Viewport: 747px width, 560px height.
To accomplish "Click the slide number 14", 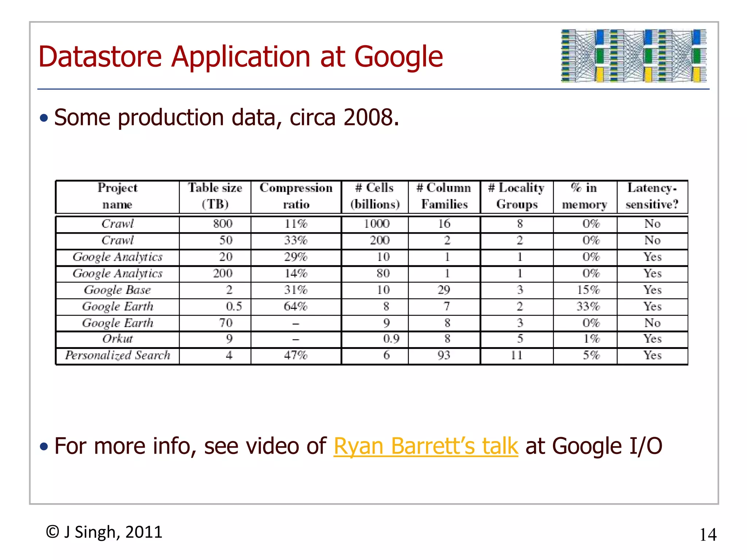I will click(x=708, y=535).
